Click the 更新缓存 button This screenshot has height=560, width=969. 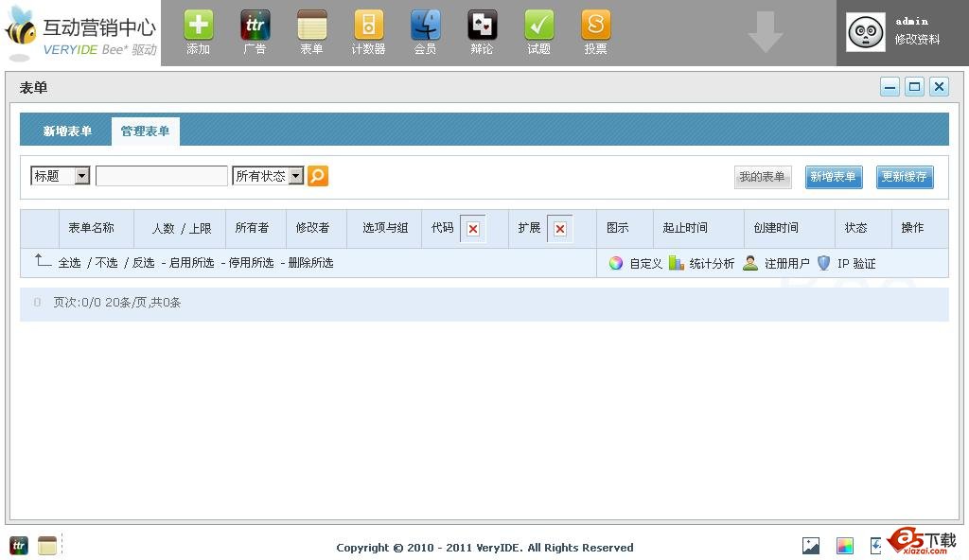click(x=905, y=177)
